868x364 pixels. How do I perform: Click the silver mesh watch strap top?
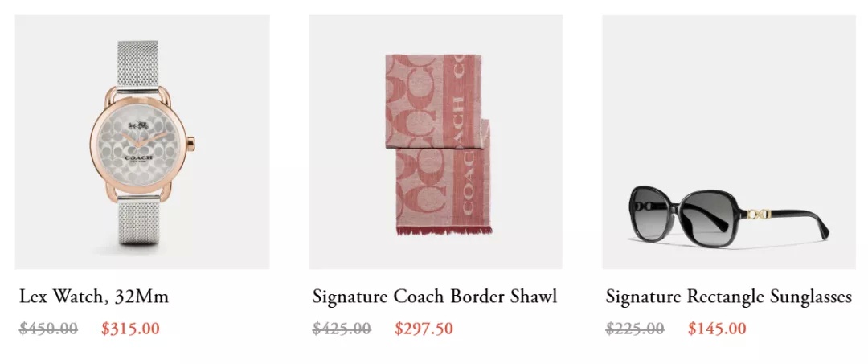[137, 63]
